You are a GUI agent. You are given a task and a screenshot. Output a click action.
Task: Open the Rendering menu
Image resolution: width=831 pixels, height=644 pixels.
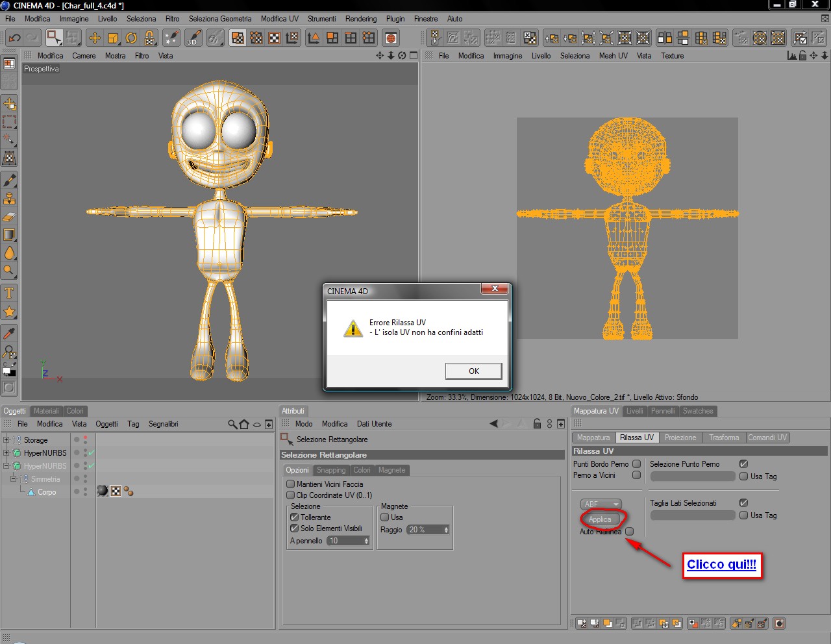[361, 19]
